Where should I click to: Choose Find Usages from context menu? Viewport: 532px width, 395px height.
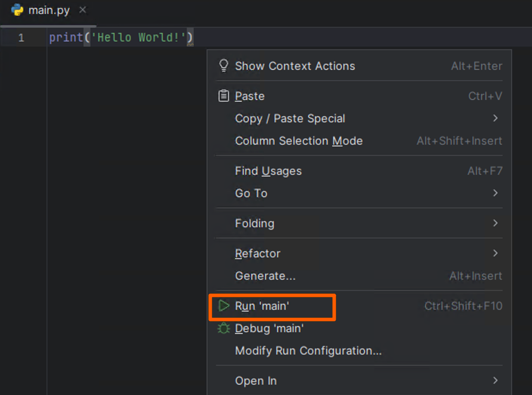coord(268,171)
